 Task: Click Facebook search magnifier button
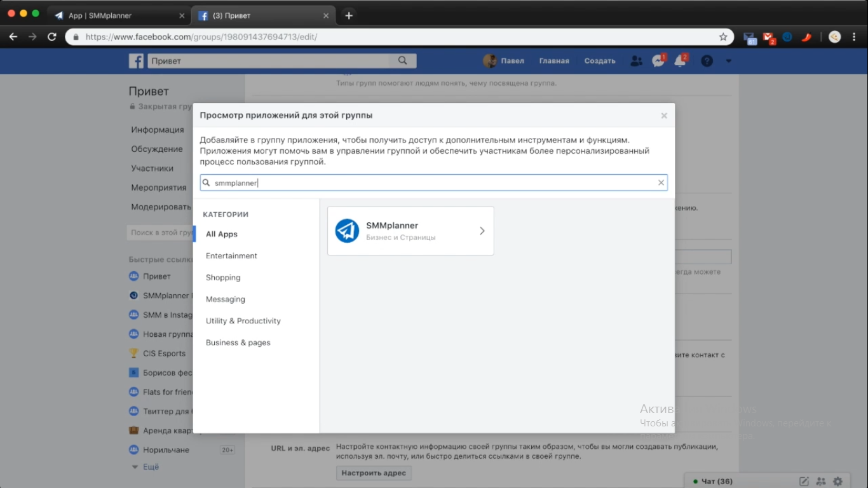(403, 61)
